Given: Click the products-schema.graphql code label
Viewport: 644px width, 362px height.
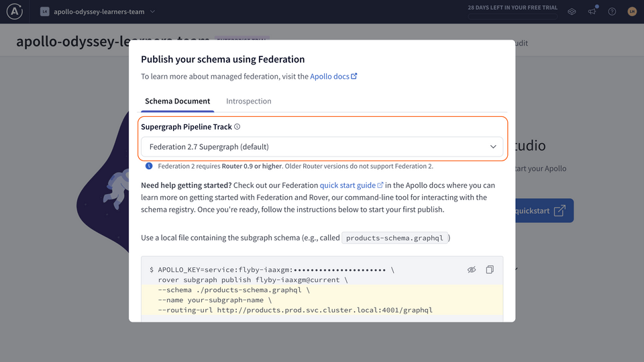Looking at the screenshot, I should click(394, 238).
